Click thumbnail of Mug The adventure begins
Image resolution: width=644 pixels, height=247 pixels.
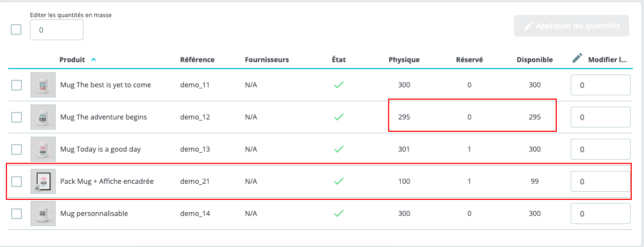pyautogui.click(x=43, y=117)
